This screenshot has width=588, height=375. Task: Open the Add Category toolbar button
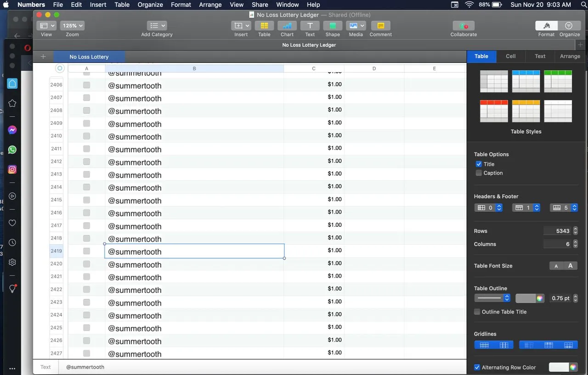coord(157,26)
